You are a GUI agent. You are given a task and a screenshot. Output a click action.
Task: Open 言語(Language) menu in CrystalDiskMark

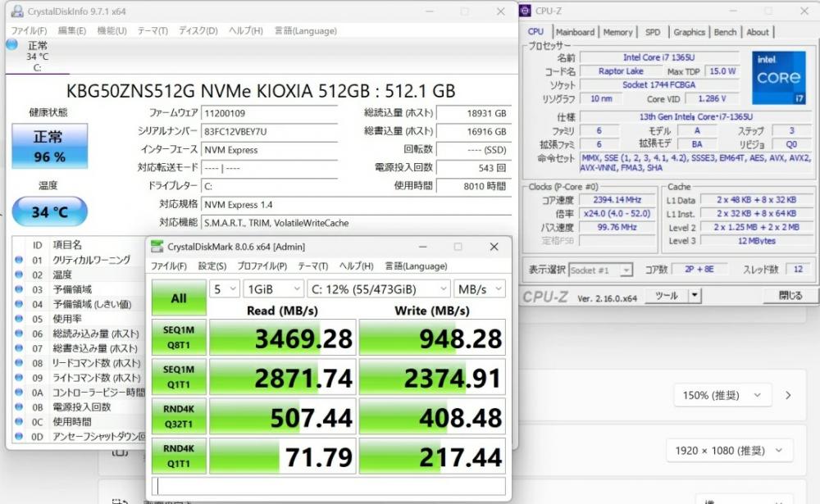coord(417,266)
